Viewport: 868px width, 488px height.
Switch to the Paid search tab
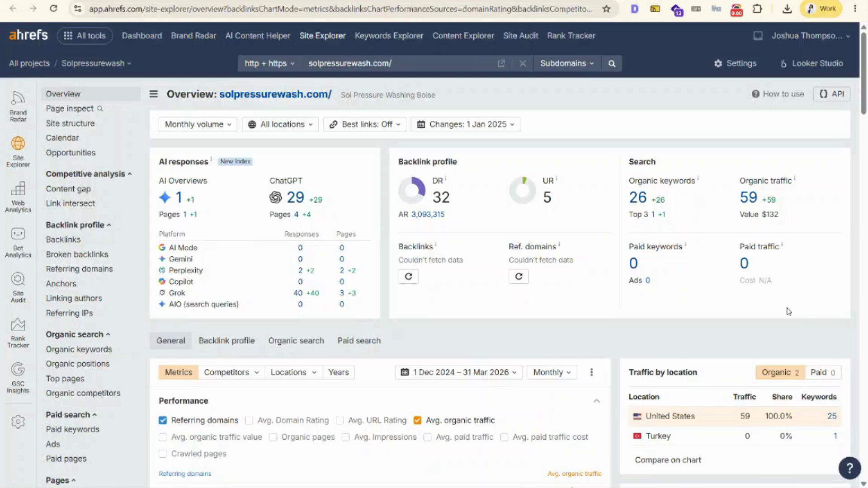click(x=359, y=341)
